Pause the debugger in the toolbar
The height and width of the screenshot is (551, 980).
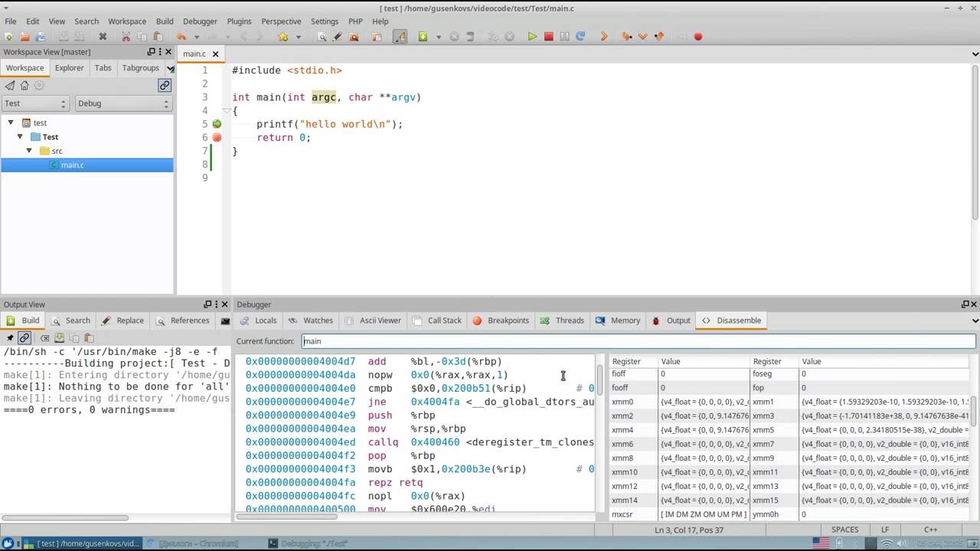564,37
